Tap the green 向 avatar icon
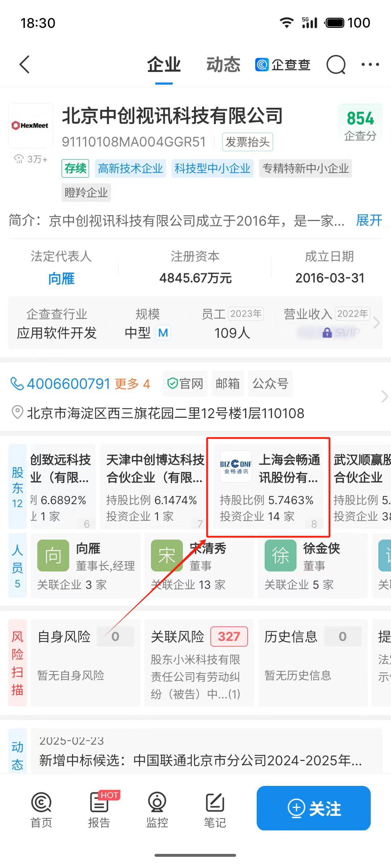This screenshot has height=868, width=391. 53,556
